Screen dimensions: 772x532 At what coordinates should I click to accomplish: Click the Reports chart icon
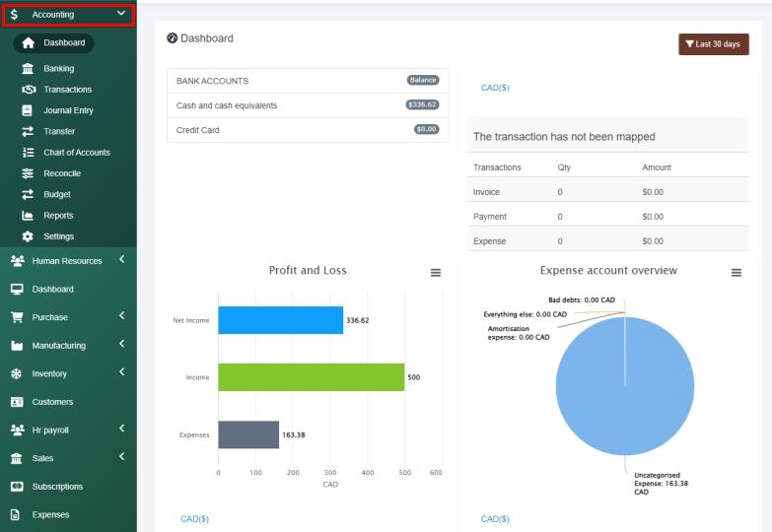tap(28, 216)
